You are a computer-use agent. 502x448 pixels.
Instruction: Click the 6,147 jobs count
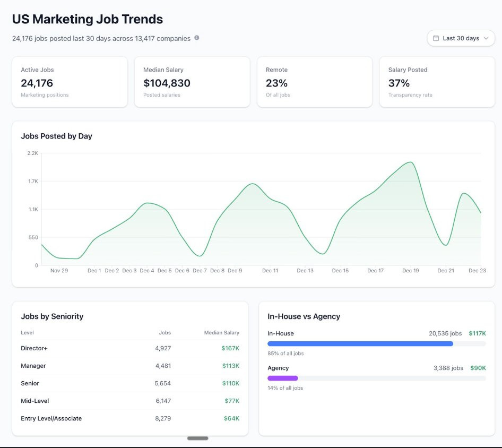point(163,401)
